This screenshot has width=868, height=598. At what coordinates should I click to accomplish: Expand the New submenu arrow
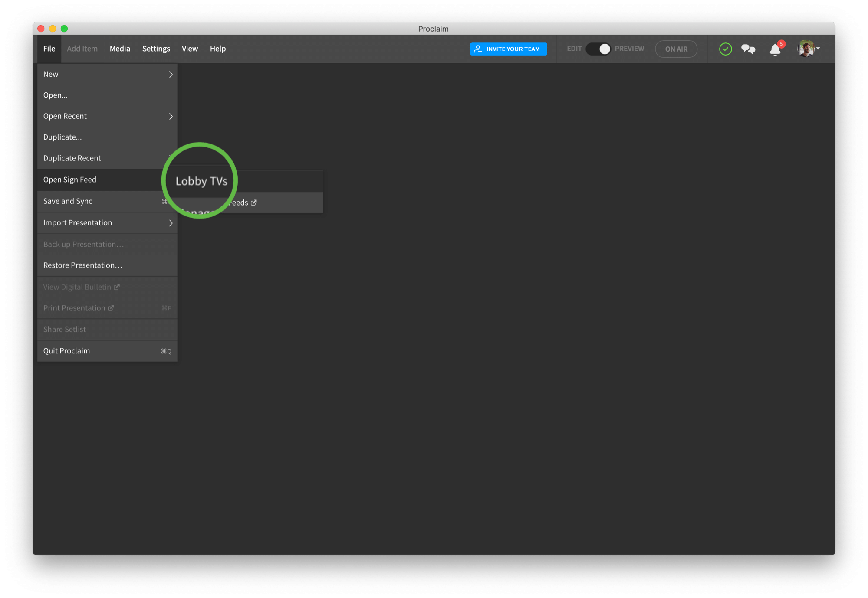coord(171,75)
